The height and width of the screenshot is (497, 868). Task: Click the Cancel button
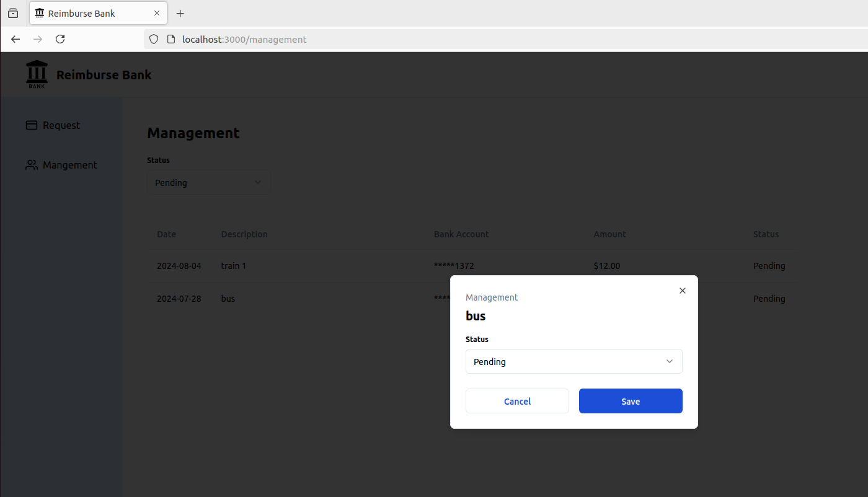click(x=517, y=401)
